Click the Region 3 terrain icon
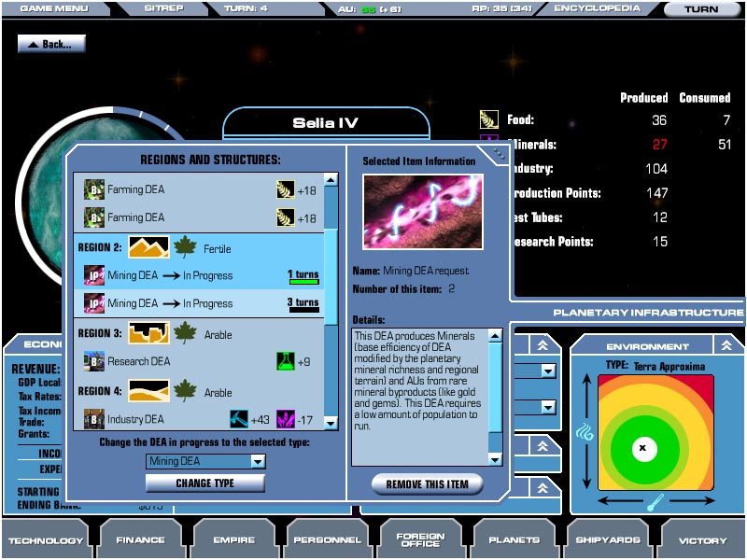 148,333
